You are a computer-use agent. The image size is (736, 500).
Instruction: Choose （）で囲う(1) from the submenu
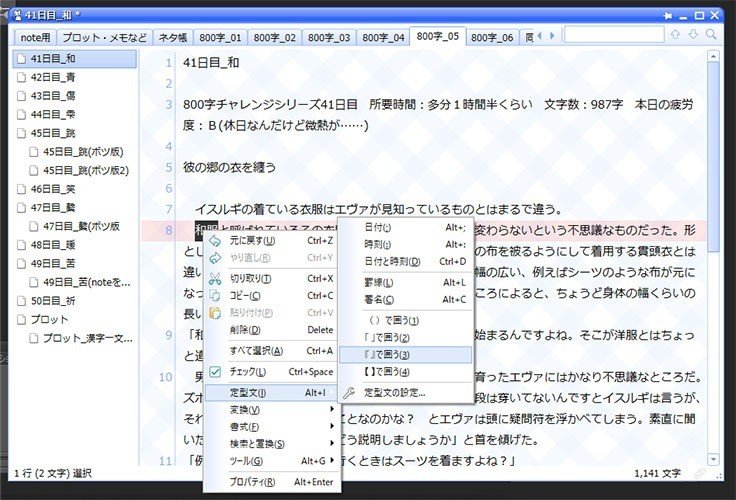click(406, 321)
